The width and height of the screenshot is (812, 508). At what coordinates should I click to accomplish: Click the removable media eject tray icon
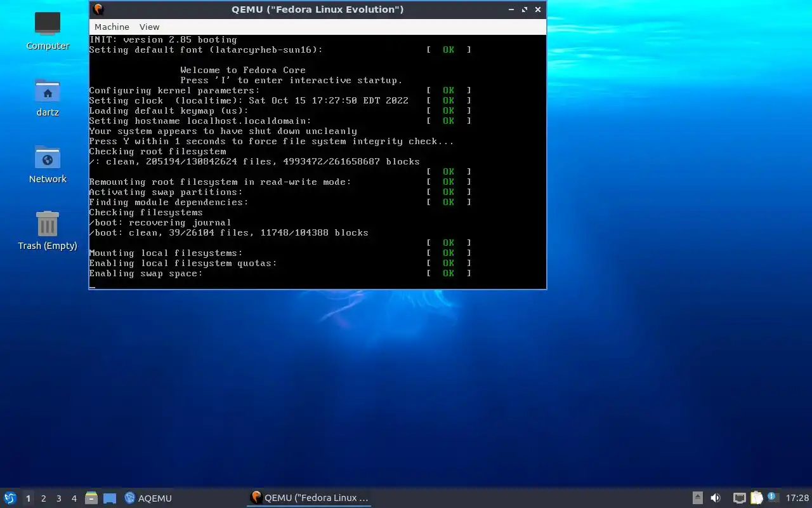pos(697,498)
